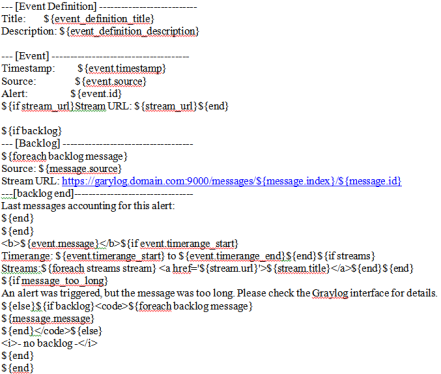441x374 pixels.
Task: Click the ${message.source} variable
Action: [x=80, y=169]
